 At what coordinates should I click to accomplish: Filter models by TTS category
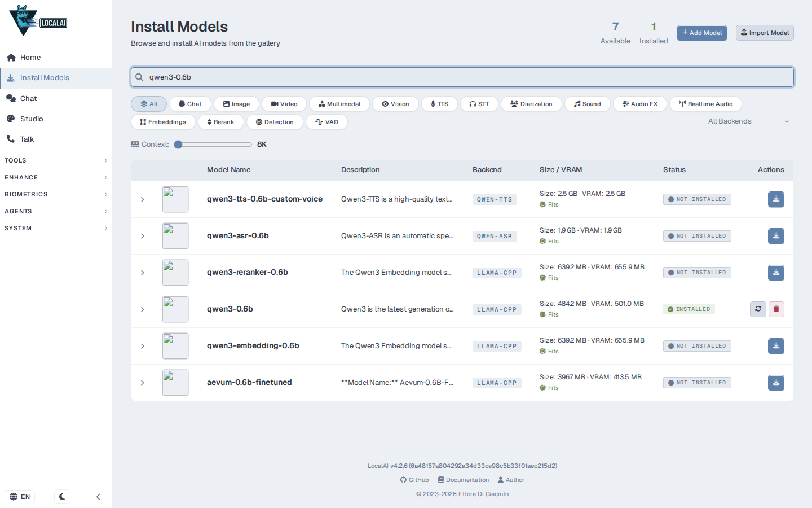click(x=439, y=104)
